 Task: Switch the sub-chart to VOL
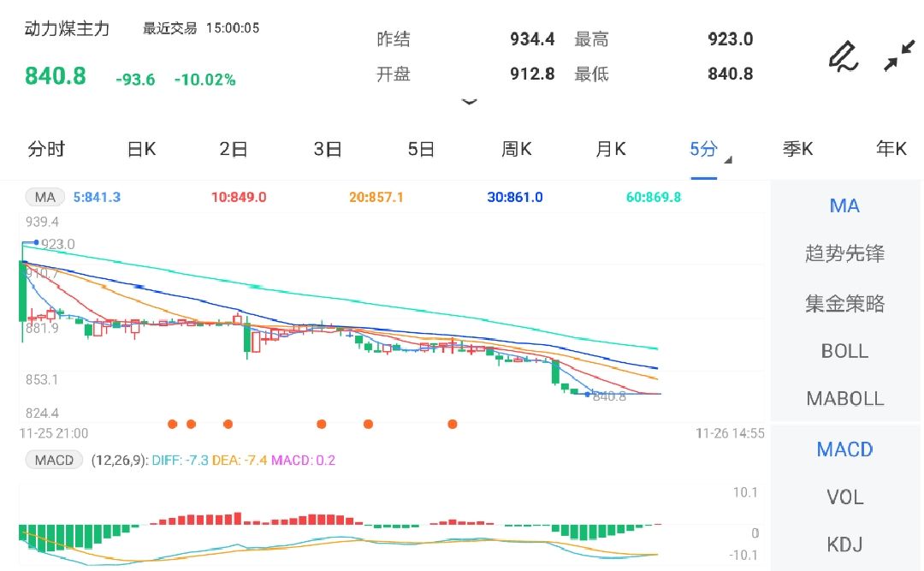(x=844, y=497)
